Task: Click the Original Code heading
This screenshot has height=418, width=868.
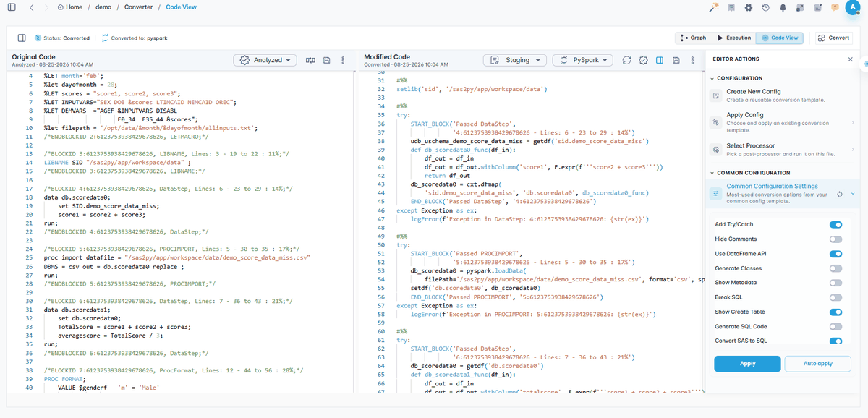Action: coord(33,57)
